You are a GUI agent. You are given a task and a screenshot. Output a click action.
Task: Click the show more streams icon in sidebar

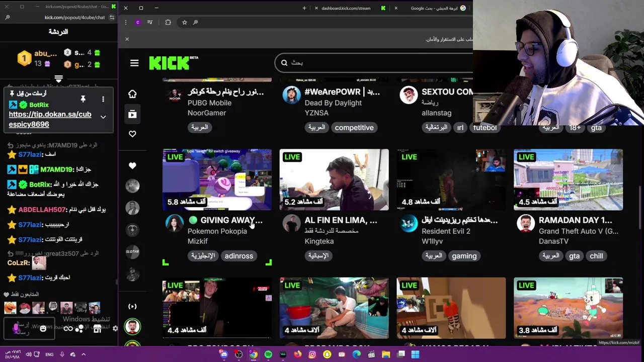coord(132,306)
